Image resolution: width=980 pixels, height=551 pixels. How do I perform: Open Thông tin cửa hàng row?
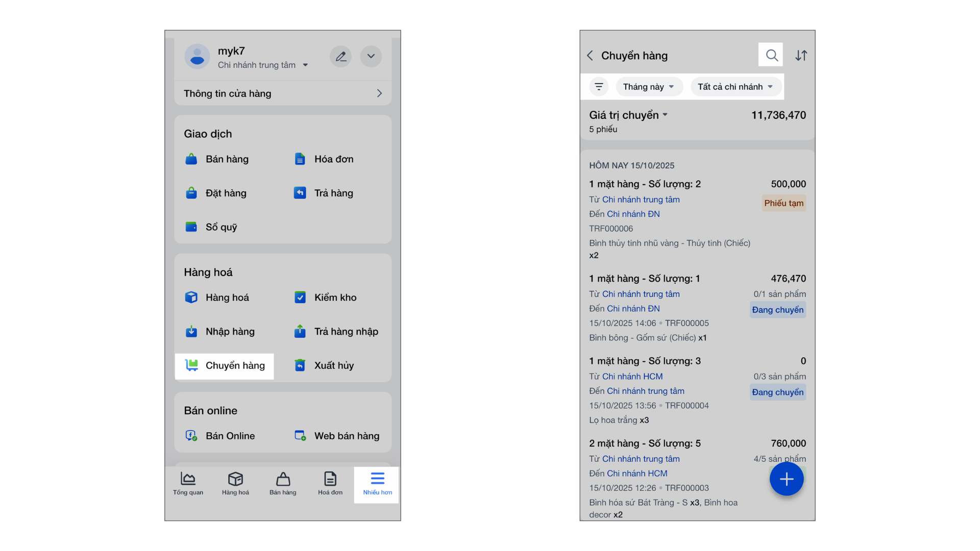point(283,93)
